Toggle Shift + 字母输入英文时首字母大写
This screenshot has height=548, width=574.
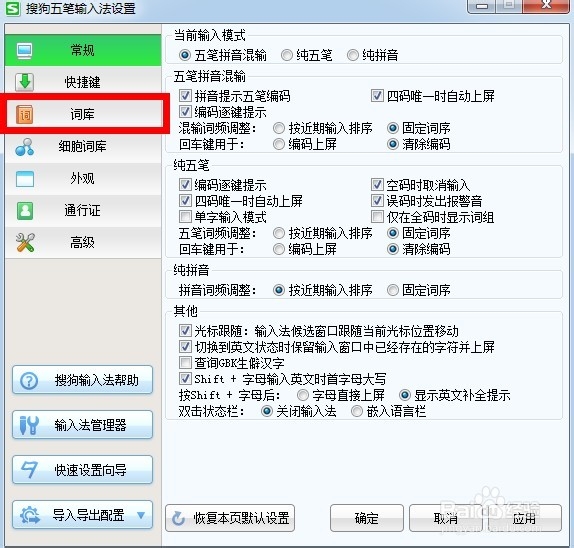[185, 379]
